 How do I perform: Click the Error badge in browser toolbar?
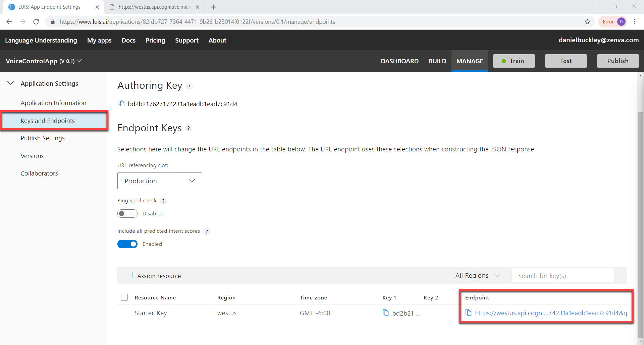[608, 22]
